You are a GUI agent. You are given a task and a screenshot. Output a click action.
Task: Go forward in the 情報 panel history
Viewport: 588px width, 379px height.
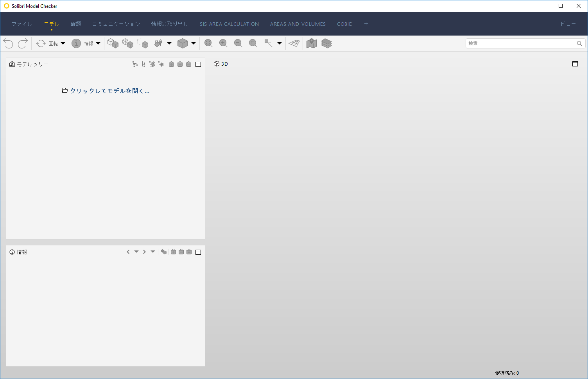pos(144,252)
